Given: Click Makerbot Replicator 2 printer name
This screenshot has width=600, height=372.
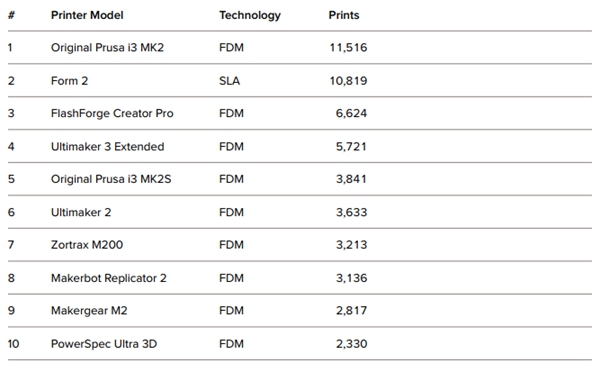Looking at the screenshot, I should point(109,278).
